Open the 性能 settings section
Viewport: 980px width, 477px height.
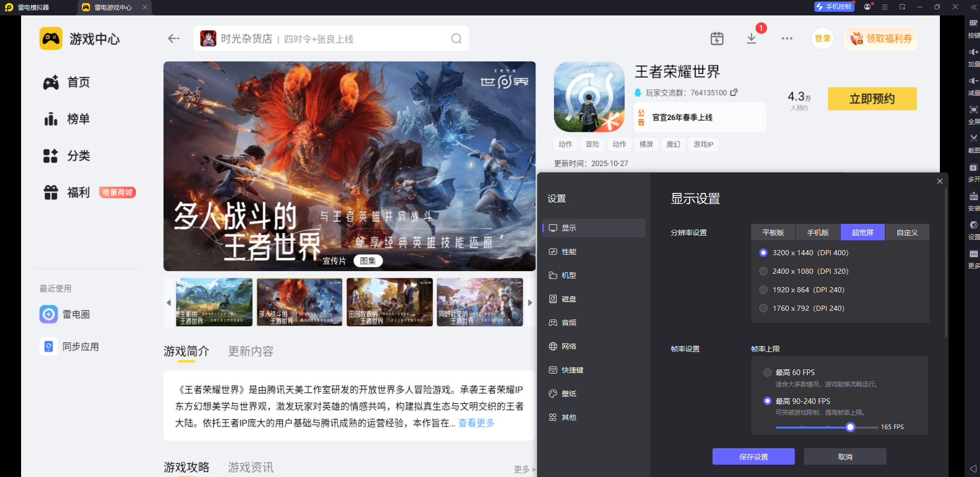(x=568, y=252)
